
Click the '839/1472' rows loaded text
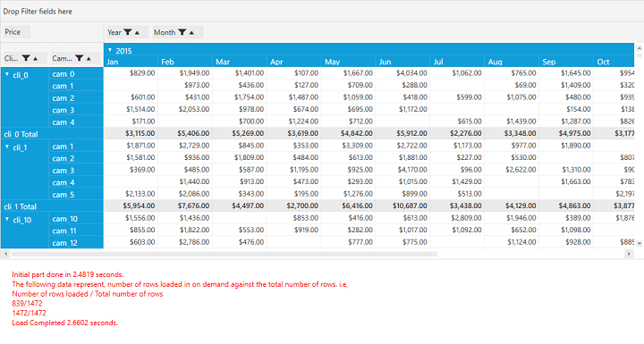point(27,304)
